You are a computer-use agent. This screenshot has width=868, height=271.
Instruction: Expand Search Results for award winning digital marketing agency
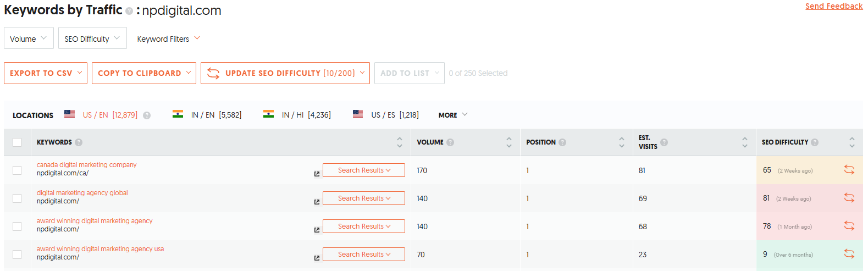pos(364,226)
